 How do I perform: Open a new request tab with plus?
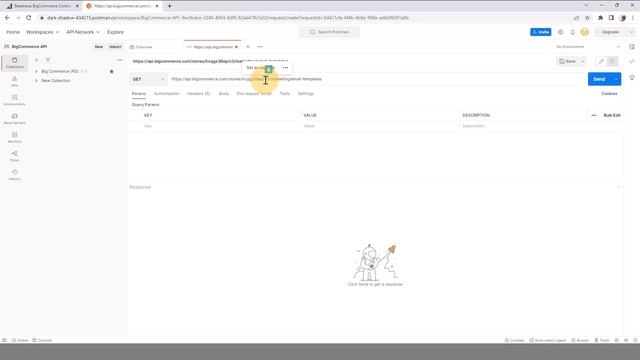click(x=248, y=47)
